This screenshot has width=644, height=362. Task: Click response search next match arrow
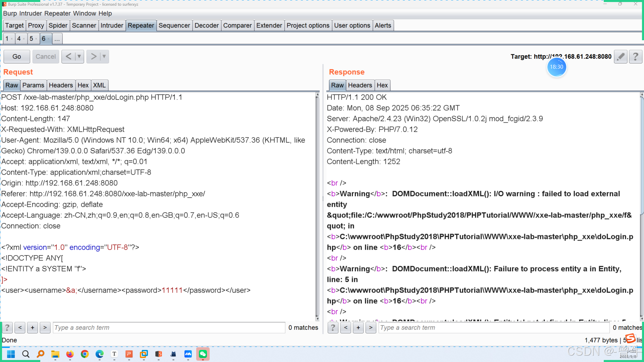[371, 327]
